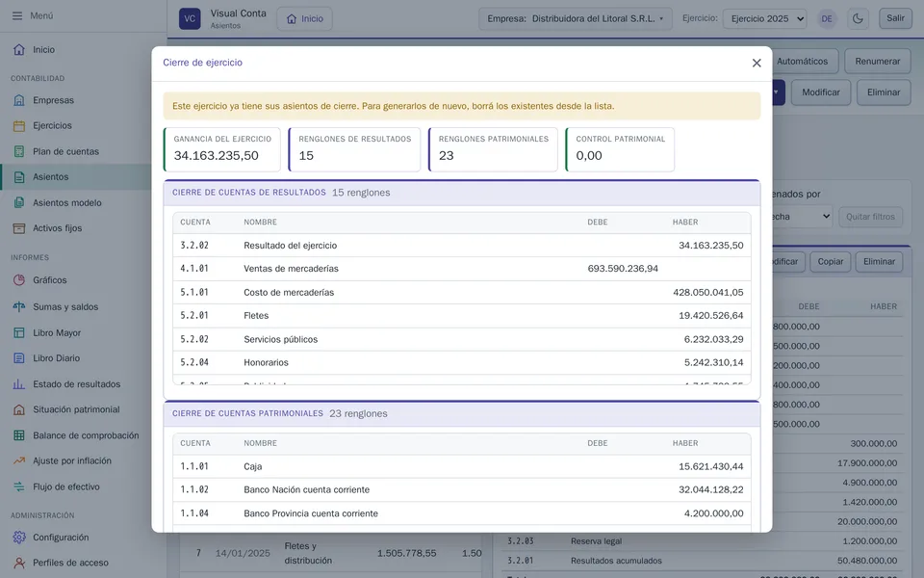Screen dimensions: 924x578
Task: Toggle dark mode with the moon icon
Action: click(x=858, y=18)
